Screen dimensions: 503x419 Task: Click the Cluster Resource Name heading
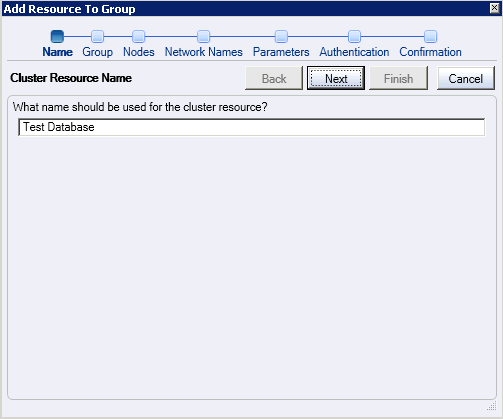point(71,78)
